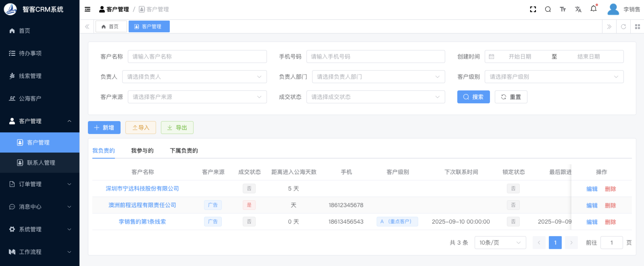Click user avatar for 李销售
The height and width of the screenshot is (266, 644).
click(613, 9)
